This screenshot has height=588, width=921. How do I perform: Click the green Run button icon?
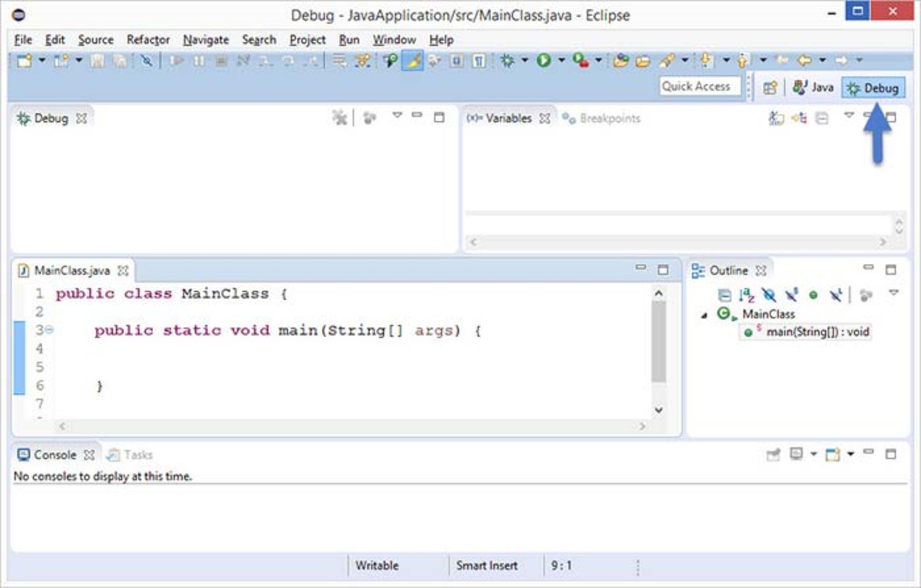pos(543,60)
